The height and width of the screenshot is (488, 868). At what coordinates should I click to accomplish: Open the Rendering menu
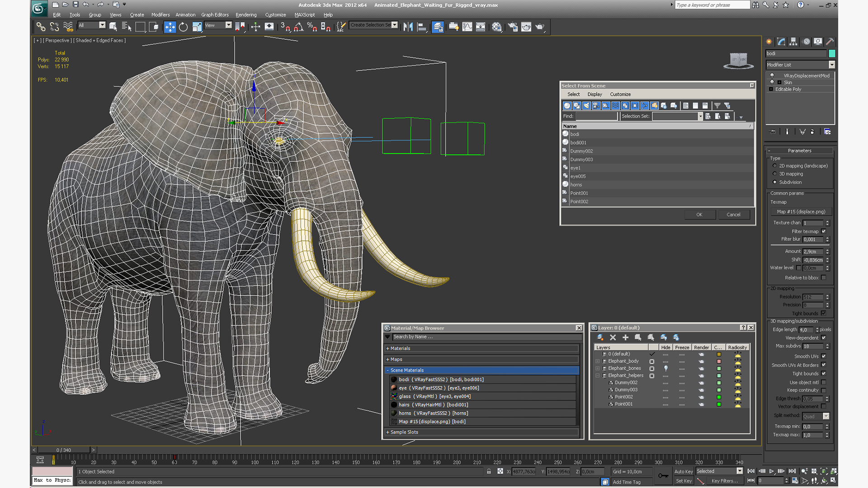click(x=246, y=14)
